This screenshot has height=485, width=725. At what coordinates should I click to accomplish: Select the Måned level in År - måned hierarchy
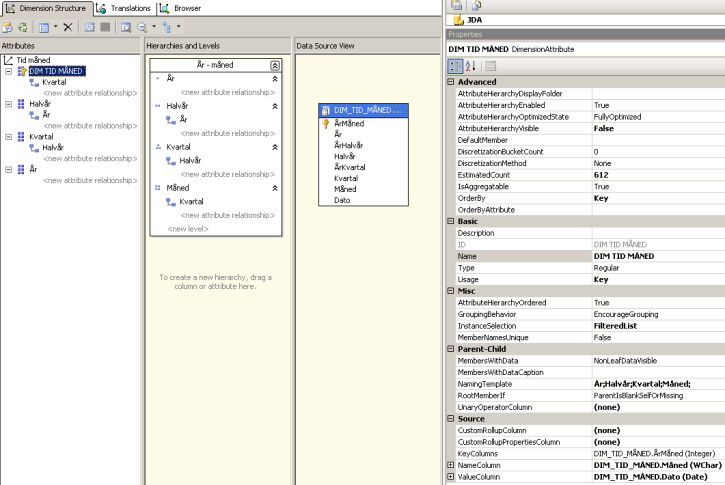[178, 188]
